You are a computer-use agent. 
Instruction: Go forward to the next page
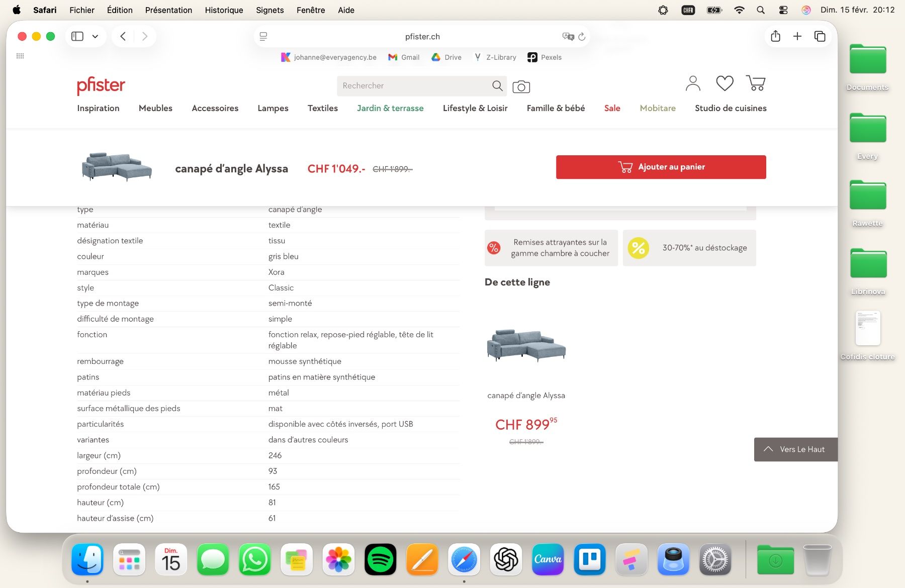(x=145, y=36)
